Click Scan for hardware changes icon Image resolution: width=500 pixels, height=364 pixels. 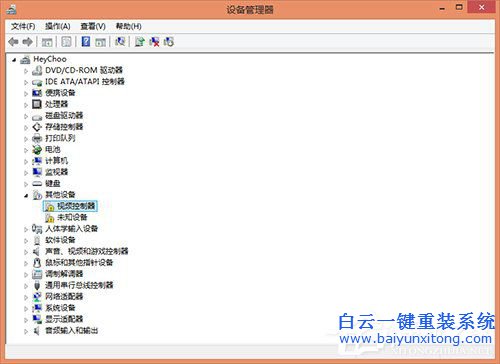coord(120,42)
